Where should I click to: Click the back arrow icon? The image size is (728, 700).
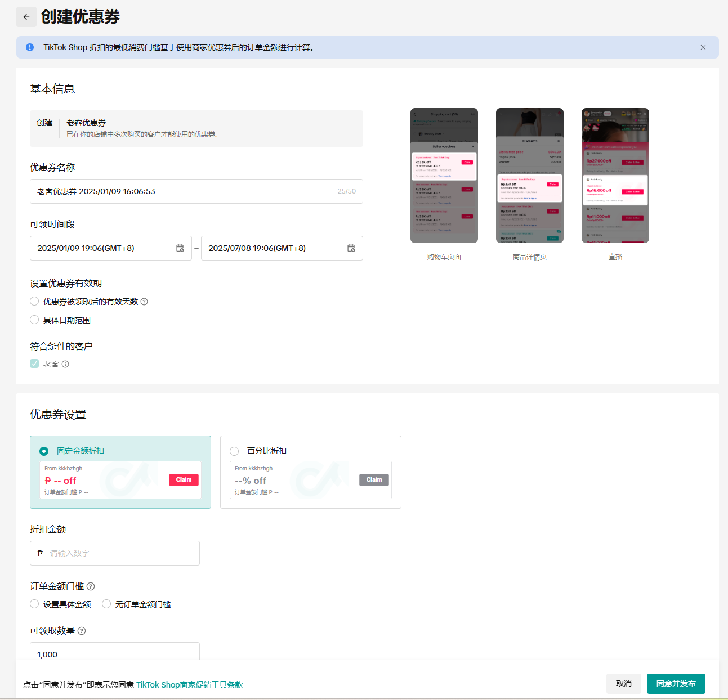(26, 17)
